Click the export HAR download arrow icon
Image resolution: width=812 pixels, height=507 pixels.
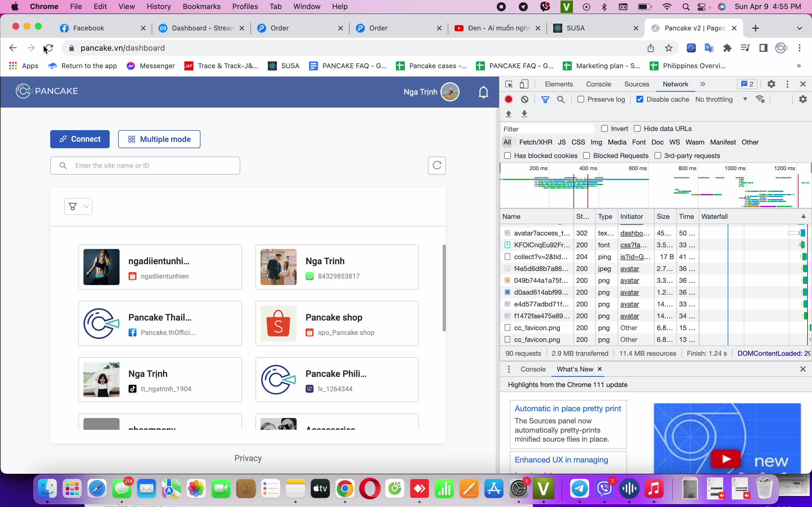pyautogui.click(x=524, y=114)
